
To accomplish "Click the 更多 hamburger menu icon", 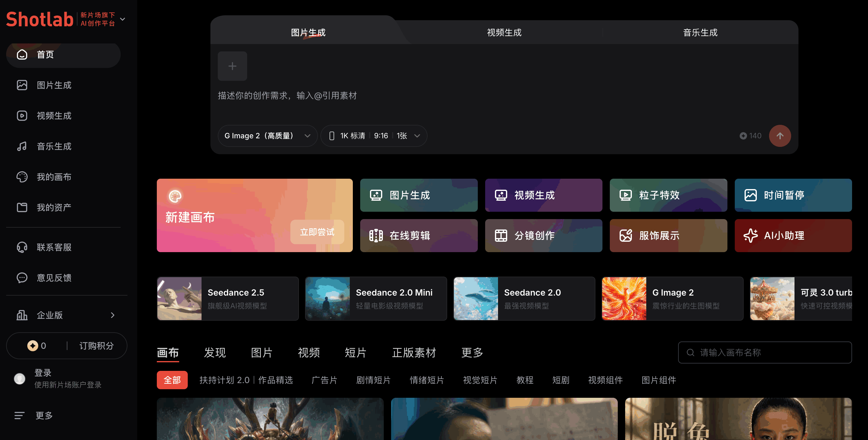I will pos(19,416).
